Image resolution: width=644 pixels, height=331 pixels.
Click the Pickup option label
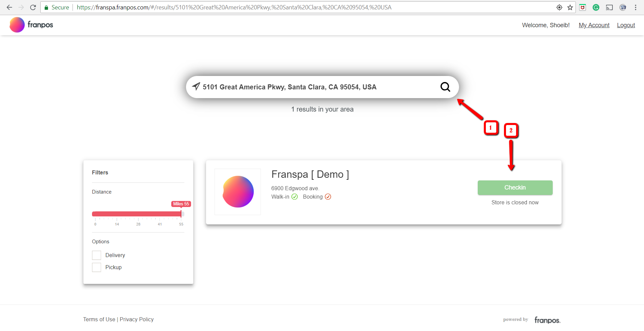113,267
